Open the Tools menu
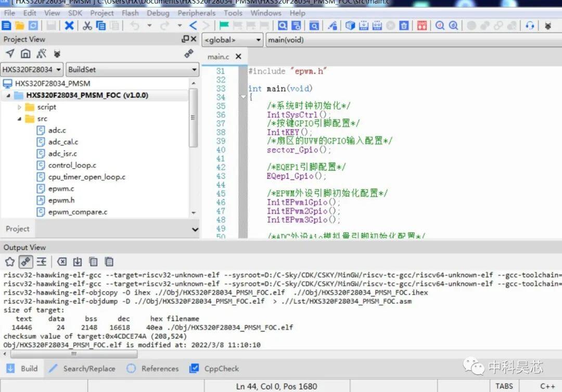This screenshot has width=562, height=392. point(233,13)
